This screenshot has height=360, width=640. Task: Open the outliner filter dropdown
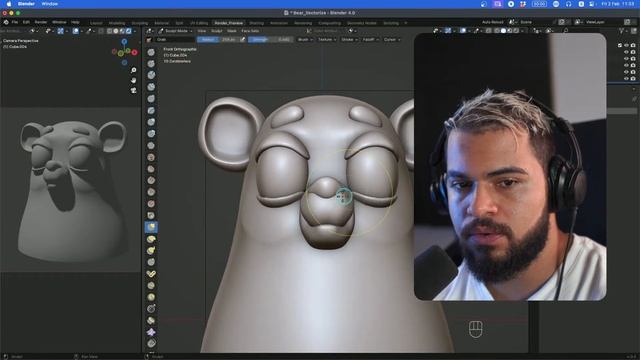pyautogui.click(x=622, y=31)
